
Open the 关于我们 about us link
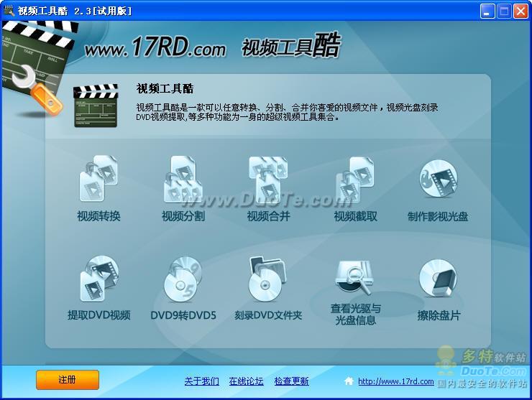(201, 381)
